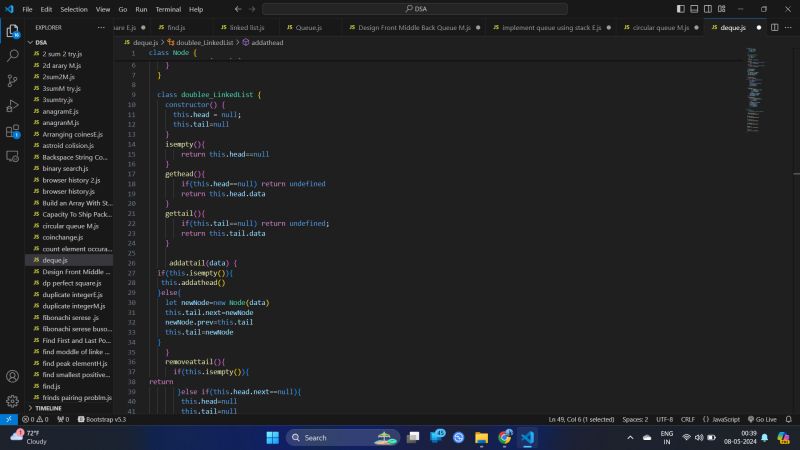This screenshot has width=800, height=450.
Task: Open the Extensions view
Action: click(13, 131)
